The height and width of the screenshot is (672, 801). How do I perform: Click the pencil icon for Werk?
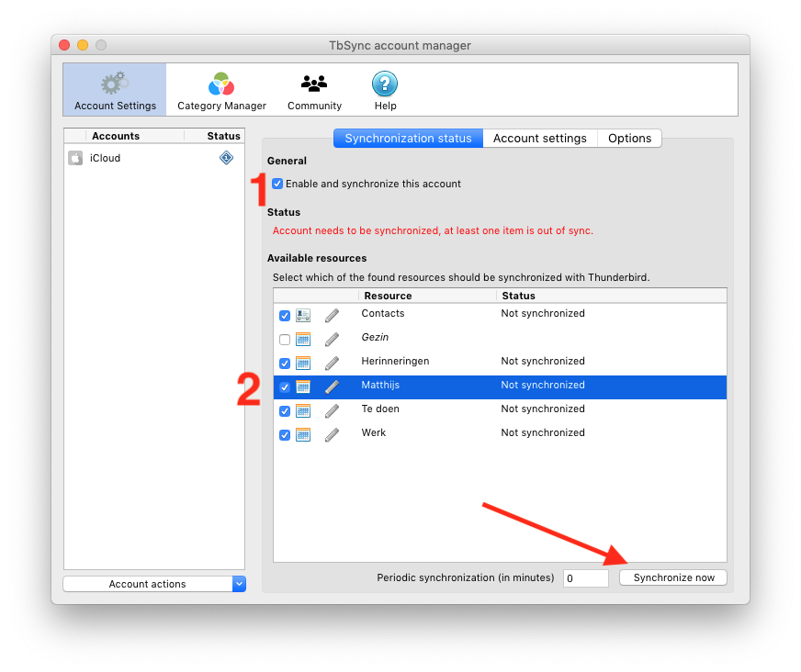332,434
